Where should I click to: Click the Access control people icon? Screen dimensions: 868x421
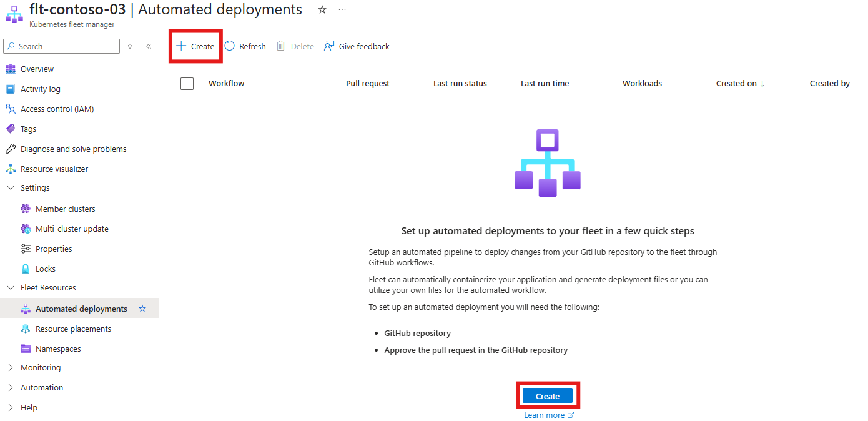[x=10, y=109]
